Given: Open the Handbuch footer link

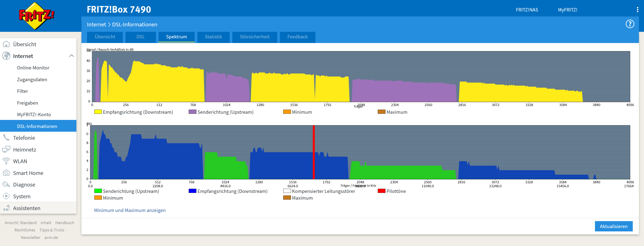Looking at the screenshot, I should click(x=65, y=223).
